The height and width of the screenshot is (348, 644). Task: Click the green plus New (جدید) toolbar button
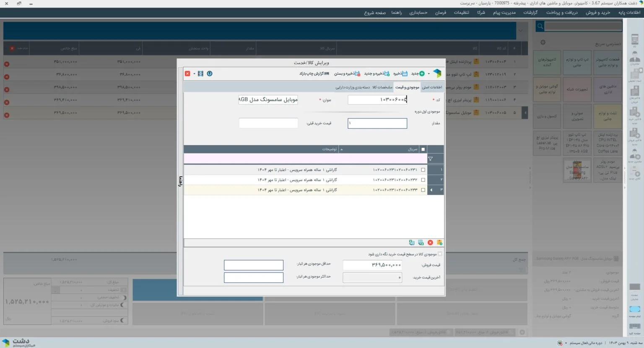[x=418, y=73]
